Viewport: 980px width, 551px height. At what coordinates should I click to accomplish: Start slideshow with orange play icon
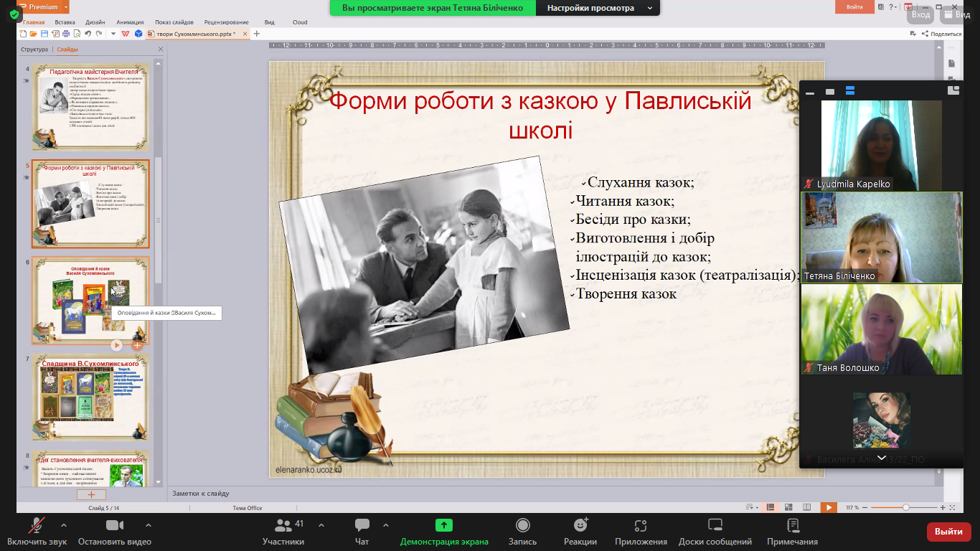[829, 507]
